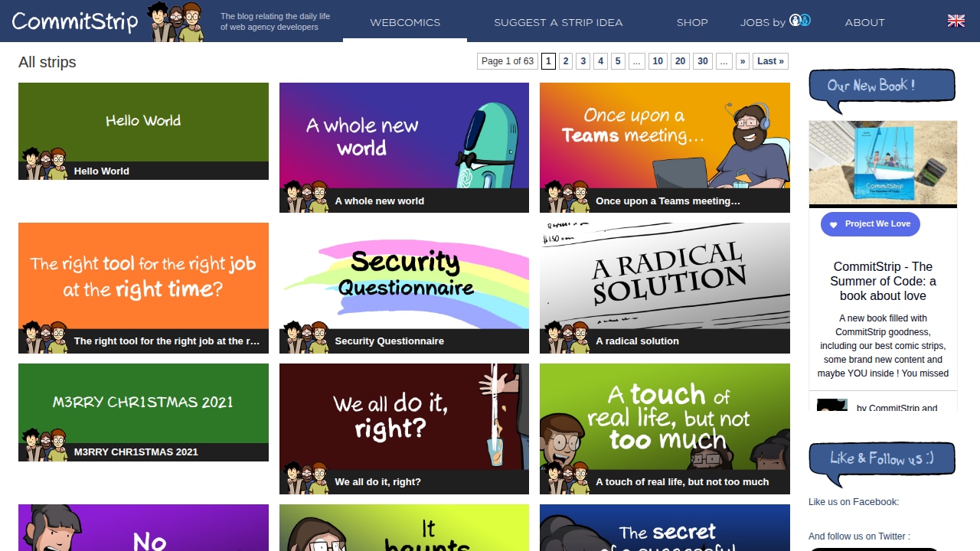Open the 'Hello World' strip
980x551 pixels.
pos(143,131)
